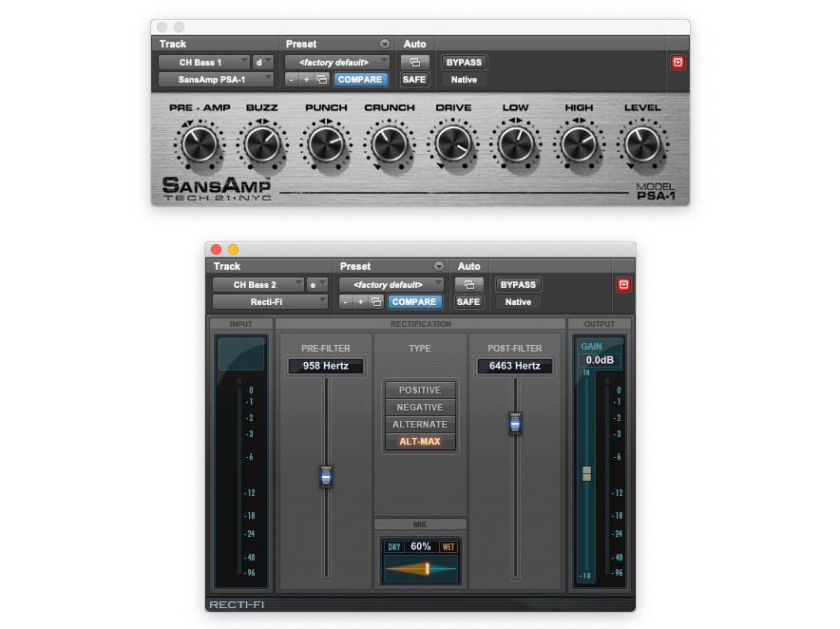Open the Preset settings menu arrow in SansAmp window
The width and height of the screenshot is (840, 629).
pos(385,44)
